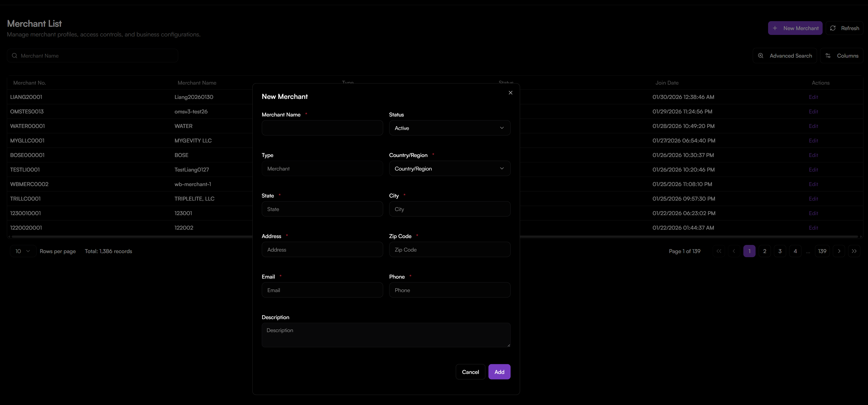Cancel the New Merchant form
The height and width of the screenshot is (405, 868).
pyautogui.click(x=470, y=372)
